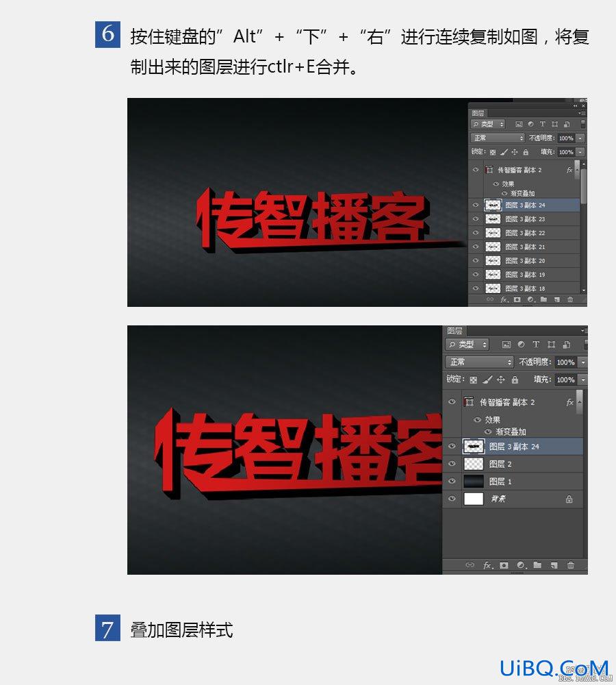Create adjustment layer in lower panel footer
This screenshot has height=685, width=616.
(521, 565)
